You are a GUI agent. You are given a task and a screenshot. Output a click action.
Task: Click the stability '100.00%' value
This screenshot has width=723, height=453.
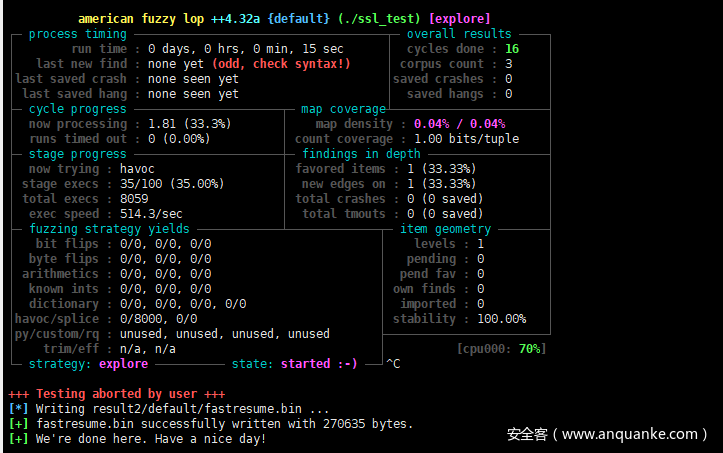point(501,319)
